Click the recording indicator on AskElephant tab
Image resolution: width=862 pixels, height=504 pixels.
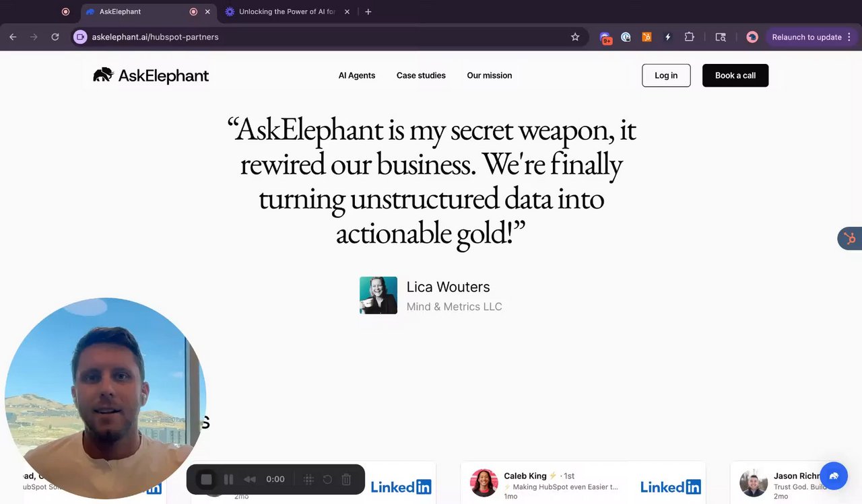pyautogui.click(x=193, y=11)
